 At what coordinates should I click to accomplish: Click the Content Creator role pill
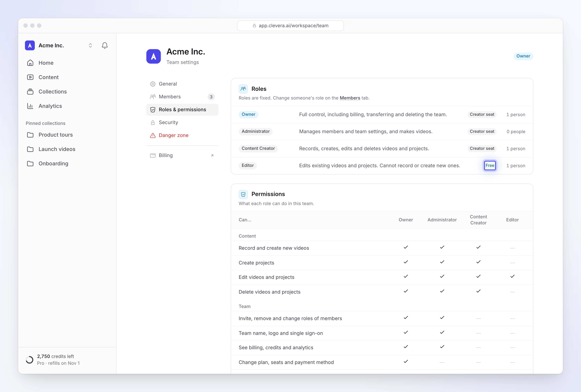pyautogui.click(x=258, y=148)
